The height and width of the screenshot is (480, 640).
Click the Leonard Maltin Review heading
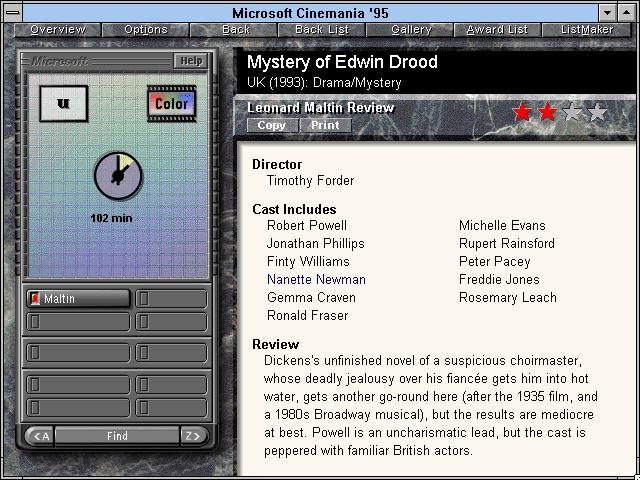click(x=320, y=108)
